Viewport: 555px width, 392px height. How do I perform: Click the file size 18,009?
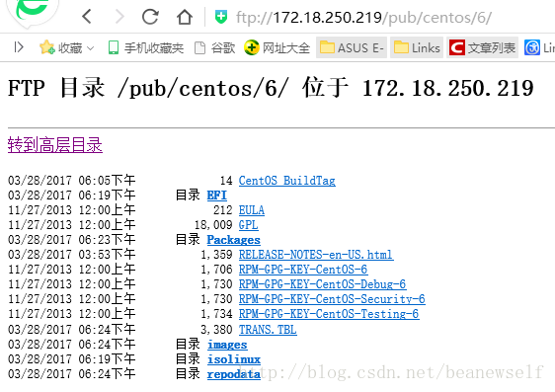[213, 225]
